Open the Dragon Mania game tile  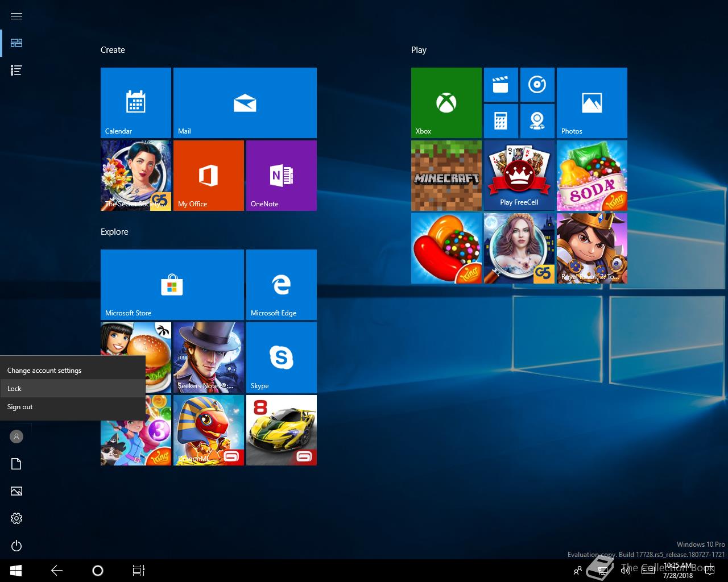(x=209, y=430)
